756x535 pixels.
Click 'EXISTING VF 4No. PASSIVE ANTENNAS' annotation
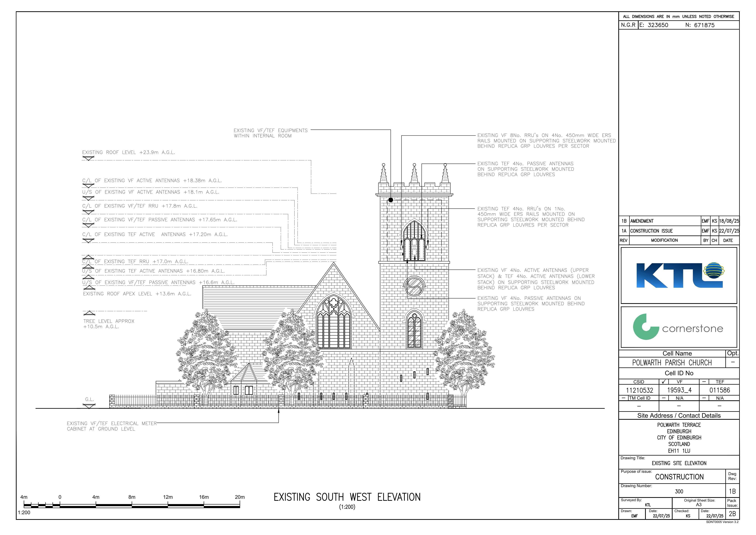(x=531, y=304)
